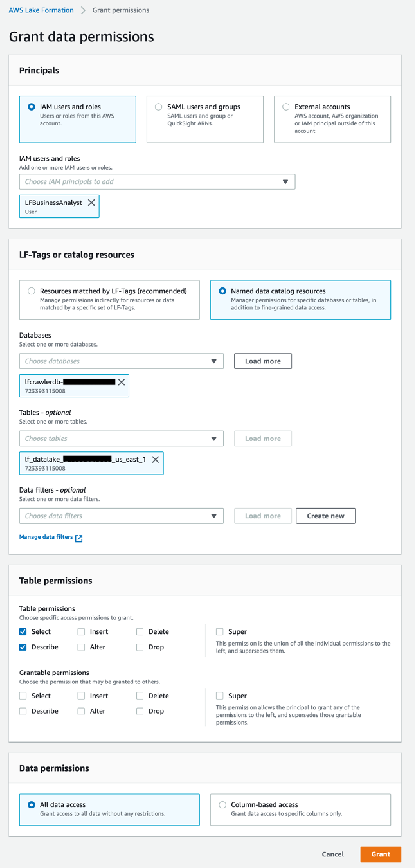Expand the Choose databases dropdown

click(x=214, y=361)
